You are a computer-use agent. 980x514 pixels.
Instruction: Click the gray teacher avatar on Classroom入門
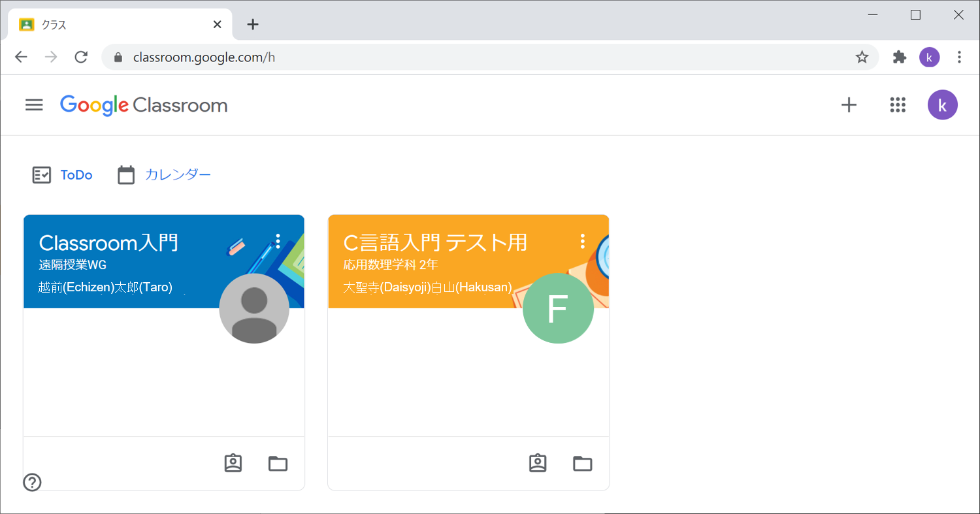(x=254, y=308)
